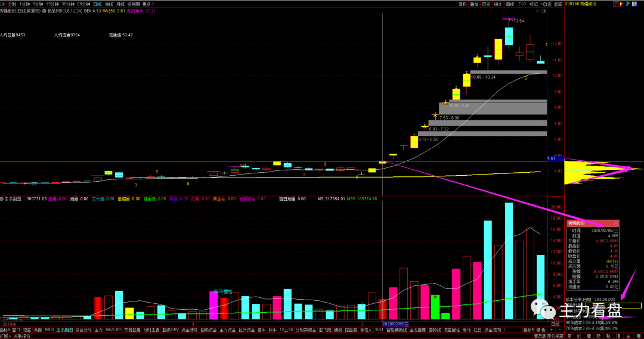Click the green-blue arrow icon at top-right
This screenshot has height=339, width=644.
(628, 4)
